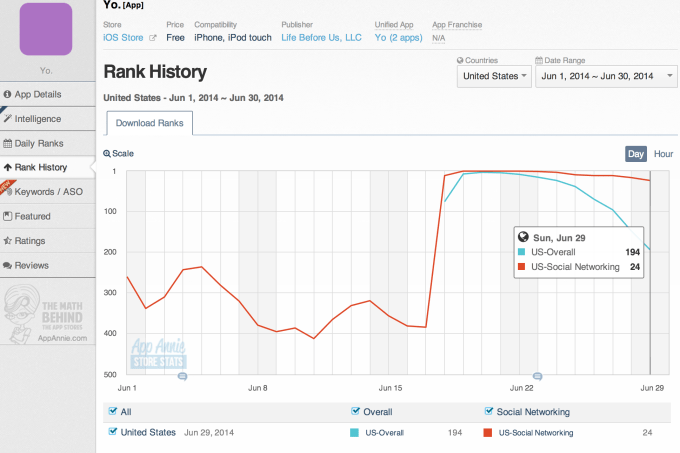This screenshot has height=453, width=680.
Task: Toggle the Overall checkbox
Action: coord(355,411)
